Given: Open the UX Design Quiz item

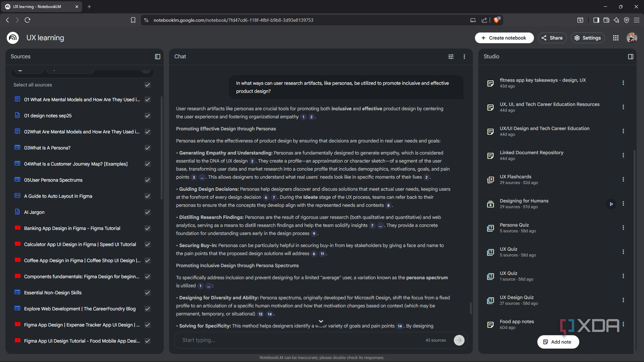Looking at the screenshot, I should [x=516, y=297].
